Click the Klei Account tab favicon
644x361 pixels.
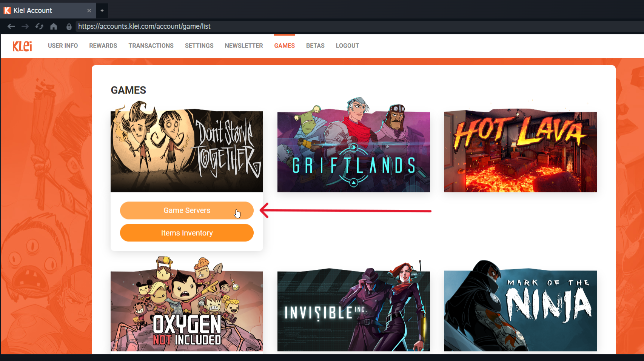click(x=7, y=11)
